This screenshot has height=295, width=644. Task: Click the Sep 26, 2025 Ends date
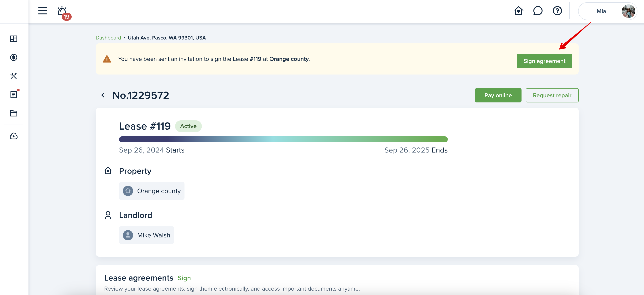click(x=416, y=150)
